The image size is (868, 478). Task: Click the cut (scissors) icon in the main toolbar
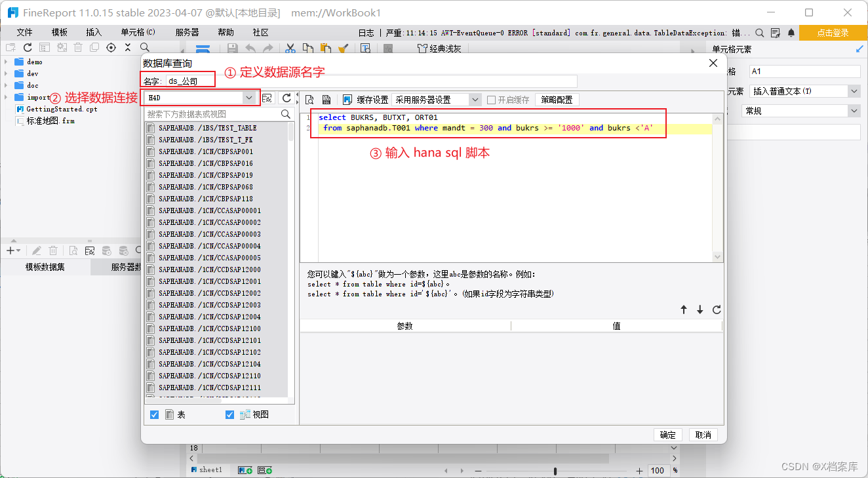[290, 48]
